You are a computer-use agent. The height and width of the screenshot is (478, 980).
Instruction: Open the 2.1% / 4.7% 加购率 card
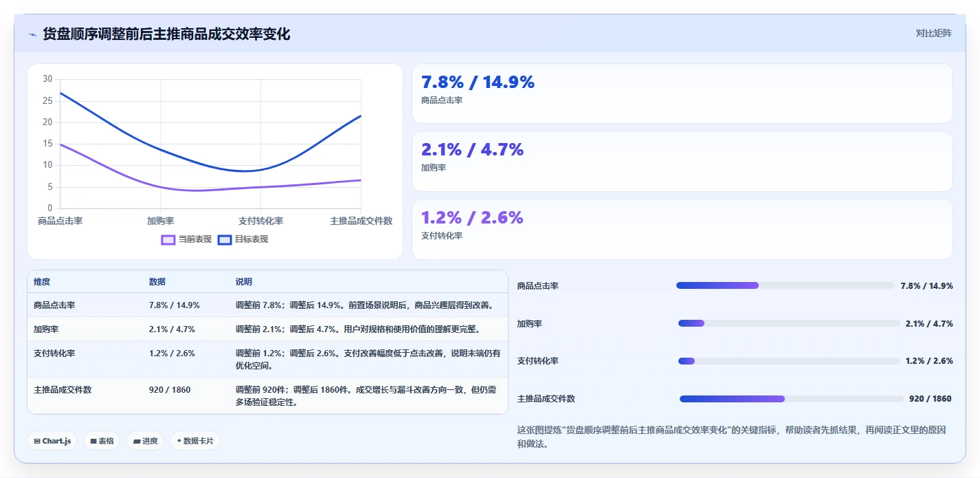[x=682, y=161]
